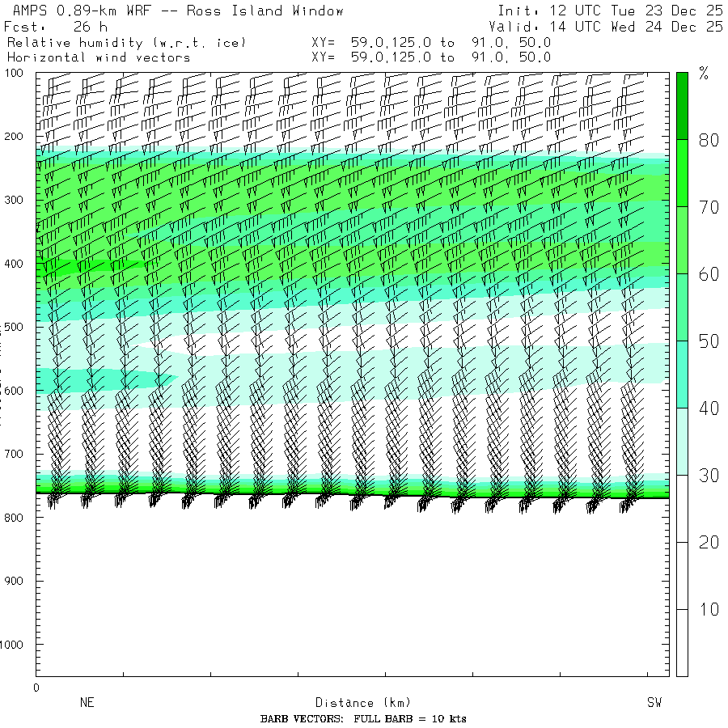The image size is (728, 728).
Task: Click the Relative humidity (w.r.t. ice) label
Action: click(126, 42)
